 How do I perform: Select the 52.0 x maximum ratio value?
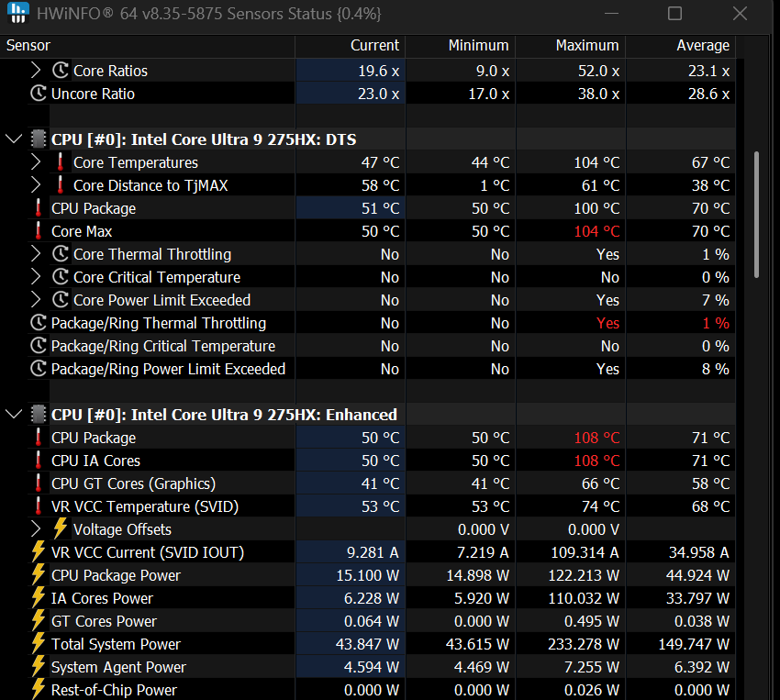[598, 71]
